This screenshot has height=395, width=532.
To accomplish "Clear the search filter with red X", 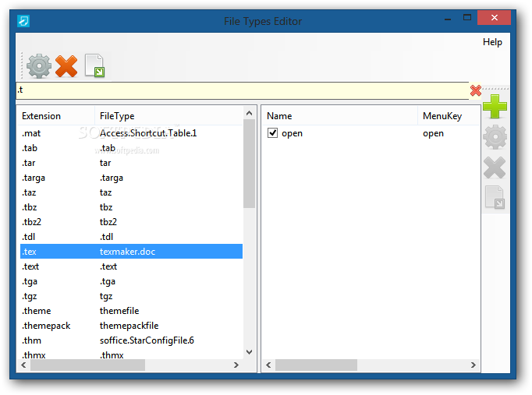I will pyautogui.click(x=476, y=90).
